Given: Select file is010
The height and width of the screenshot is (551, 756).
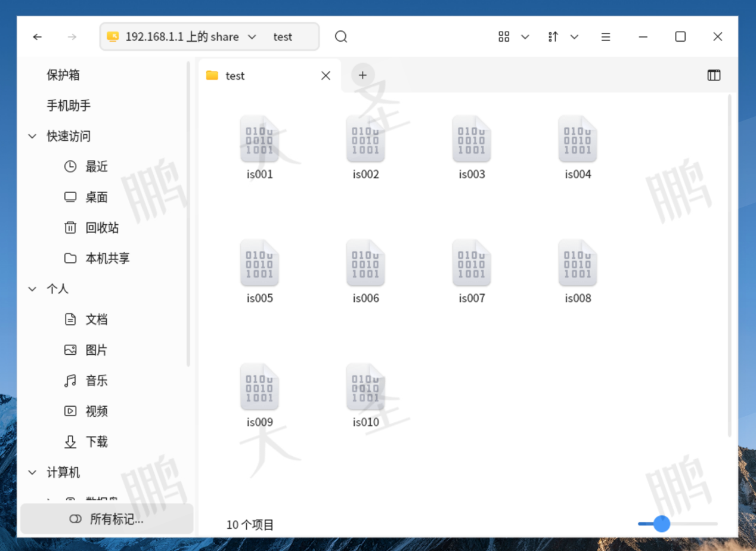Looking at the screenshot, I should (365, 395).
